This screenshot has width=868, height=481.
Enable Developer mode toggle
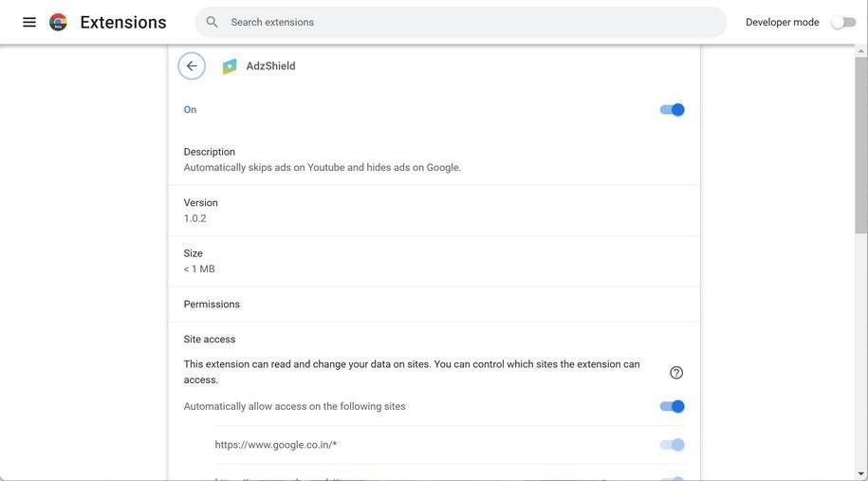(x=842, y=22)
